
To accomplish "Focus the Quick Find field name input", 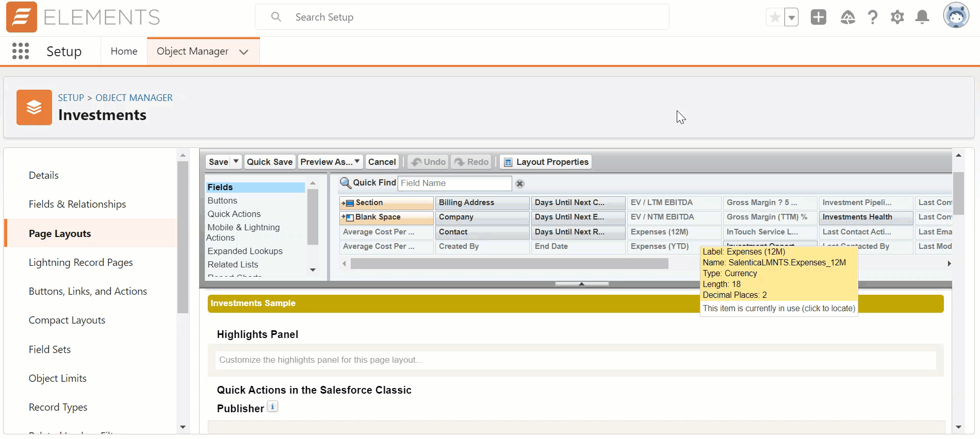I will 454,183.
